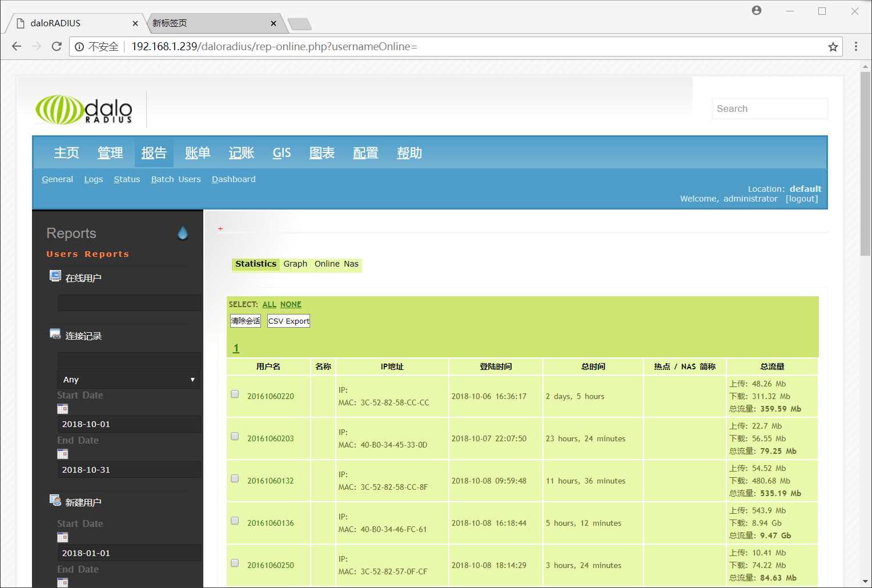Click the logout link

[802, 198]
